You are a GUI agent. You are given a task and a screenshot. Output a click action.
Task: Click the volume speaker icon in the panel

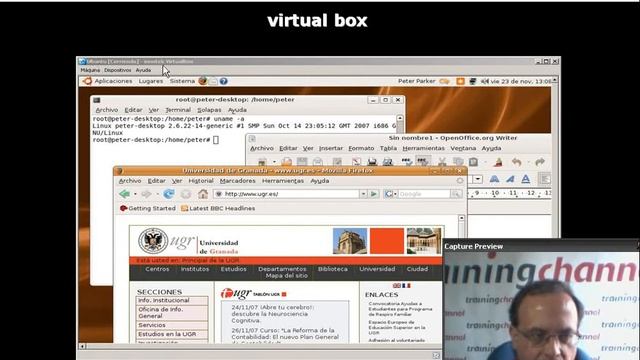[x=484, y=81]
